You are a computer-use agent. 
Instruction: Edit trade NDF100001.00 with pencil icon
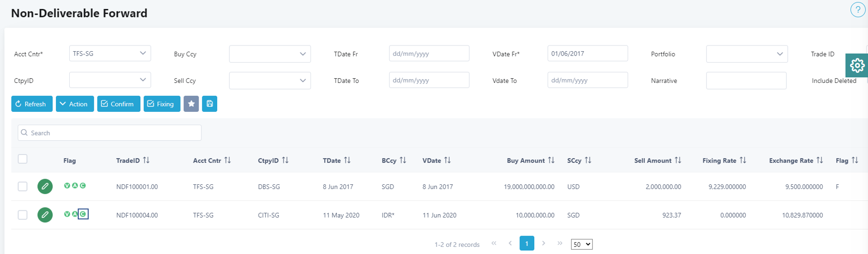click(45, 186)
